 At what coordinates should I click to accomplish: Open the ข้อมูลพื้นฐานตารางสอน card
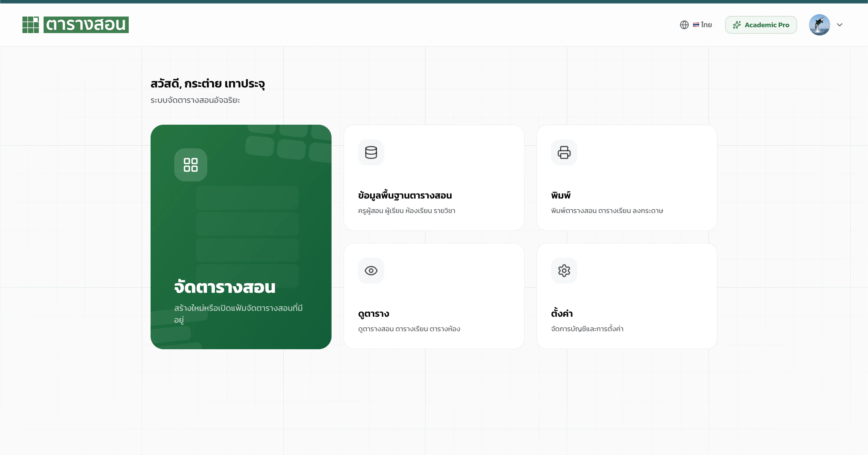pos(434,178)
